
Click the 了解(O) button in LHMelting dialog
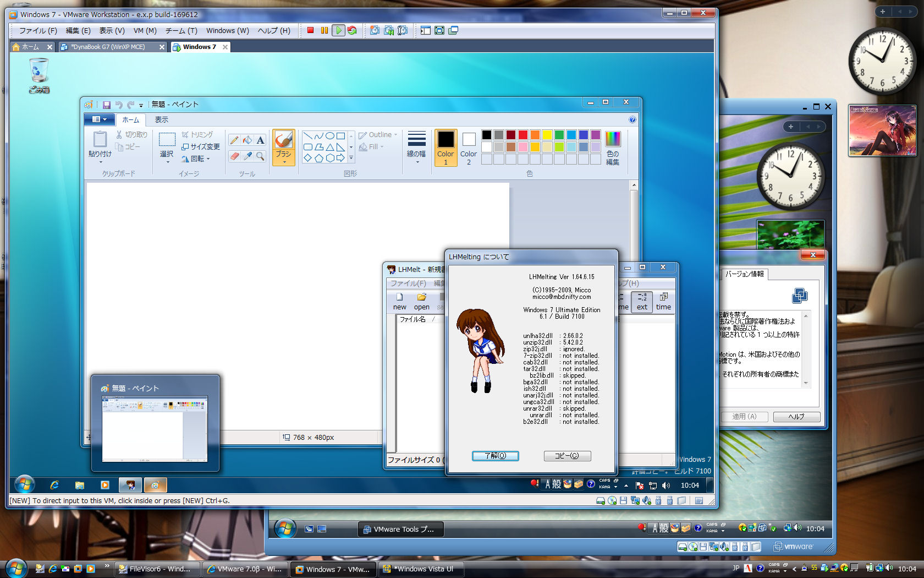tap(495, 456)
